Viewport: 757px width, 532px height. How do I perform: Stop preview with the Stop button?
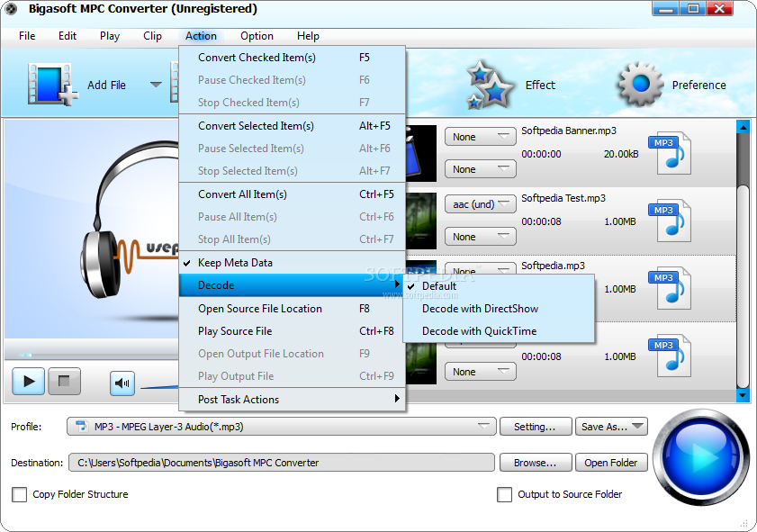(64, 382)
